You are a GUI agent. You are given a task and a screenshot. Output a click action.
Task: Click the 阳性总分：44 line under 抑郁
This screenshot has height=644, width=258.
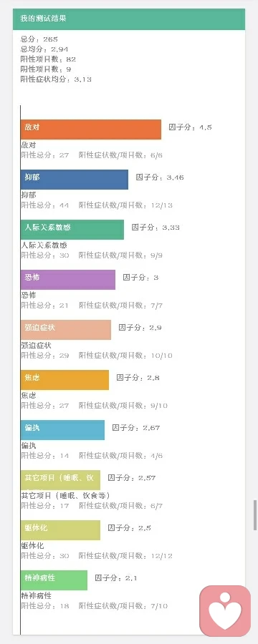[x=45, y=205]
